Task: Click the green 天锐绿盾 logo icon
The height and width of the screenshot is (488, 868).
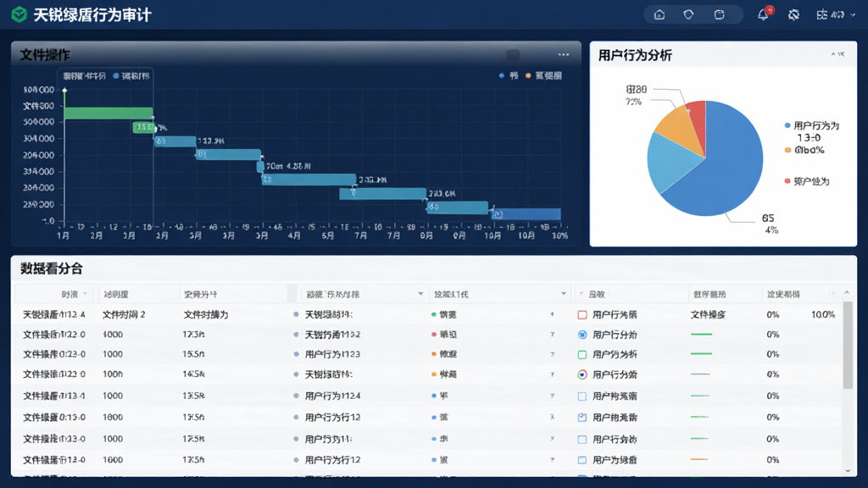Action: point(19,14)
